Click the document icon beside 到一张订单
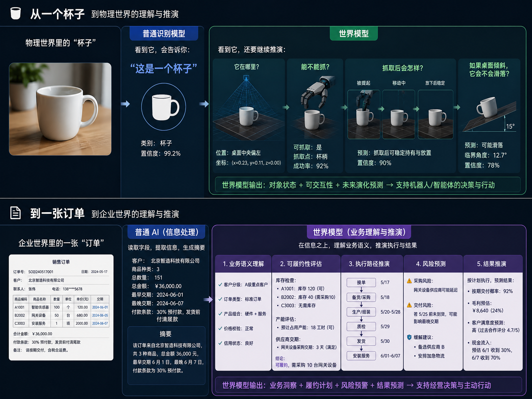The height and width of the screenshot is (399, 532). [15, 213]
